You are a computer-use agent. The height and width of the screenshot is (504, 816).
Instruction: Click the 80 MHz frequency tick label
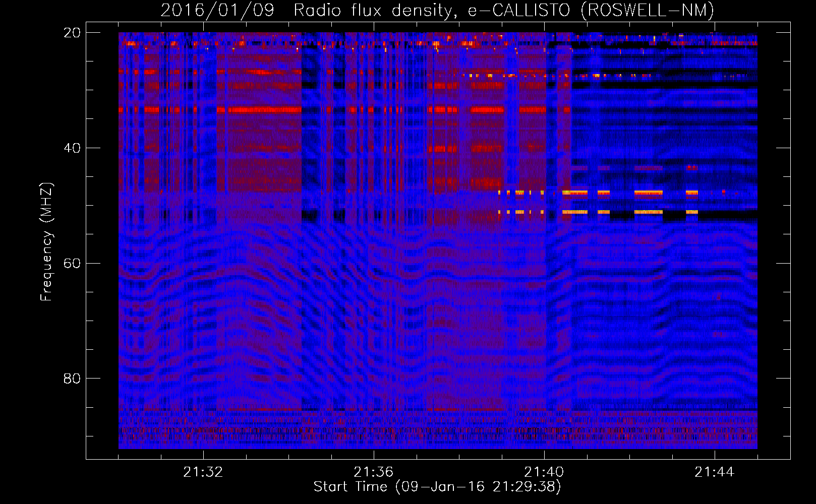point(72,379)
